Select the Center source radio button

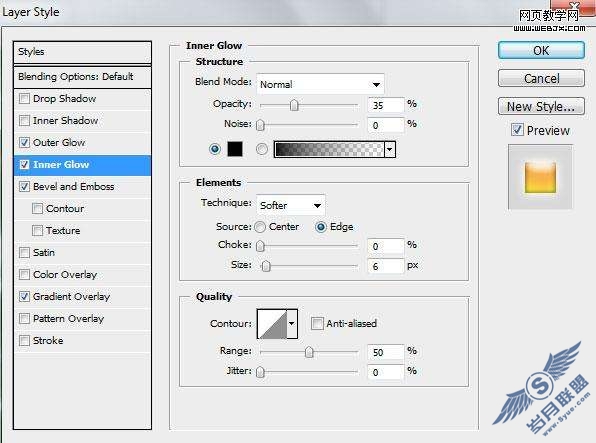260,227
